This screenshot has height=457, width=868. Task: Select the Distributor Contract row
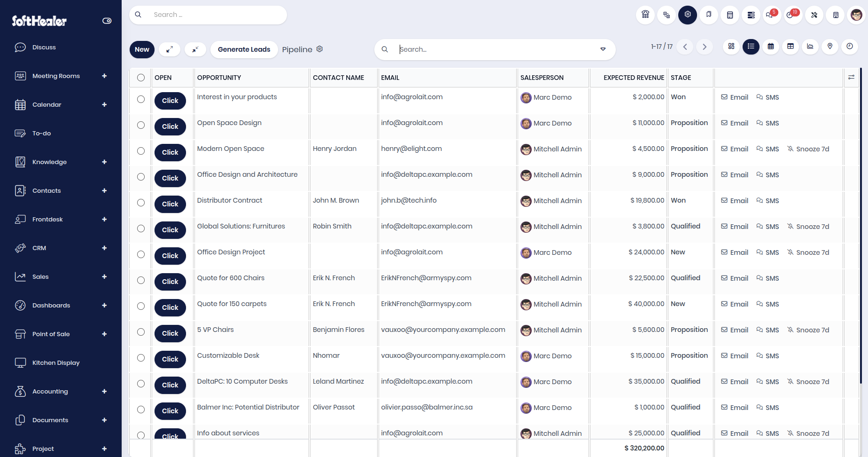(141, 203)
